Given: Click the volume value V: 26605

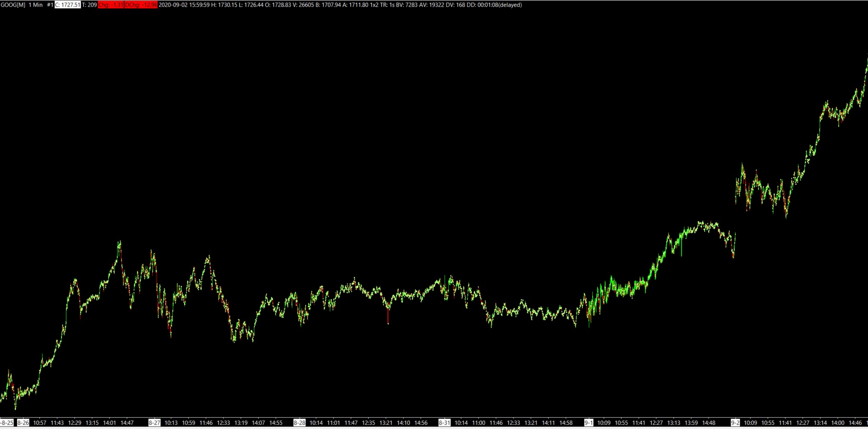Looking at the screenshot, I should coord(303,5).
